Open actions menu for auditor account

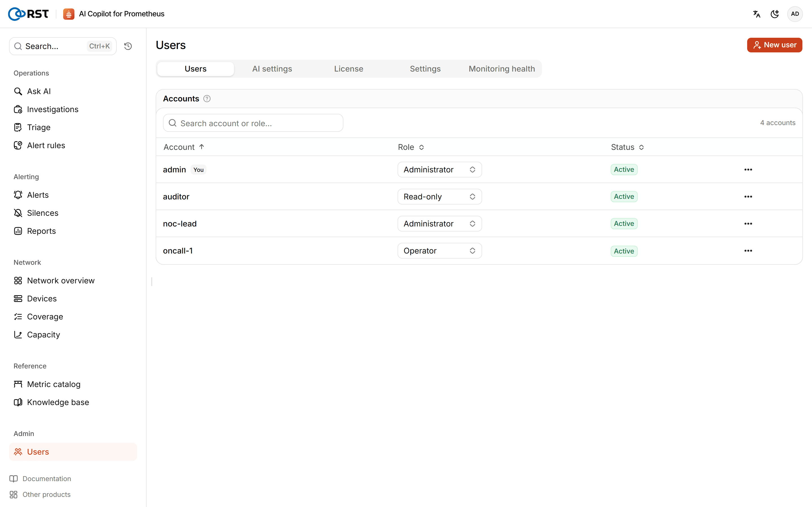click(748, 197)
